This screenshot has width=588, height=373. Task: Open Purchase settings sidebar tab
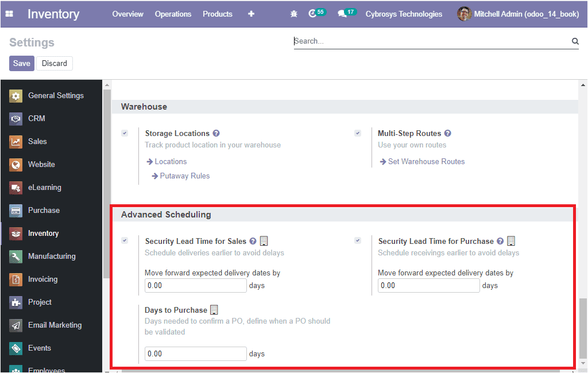coord(51,211)
